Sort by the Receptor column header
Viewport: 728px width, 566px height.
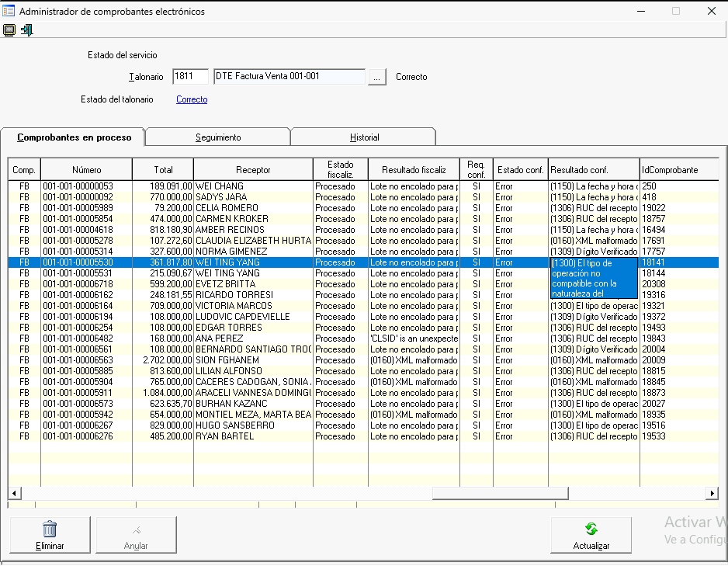tap(253, 170)
